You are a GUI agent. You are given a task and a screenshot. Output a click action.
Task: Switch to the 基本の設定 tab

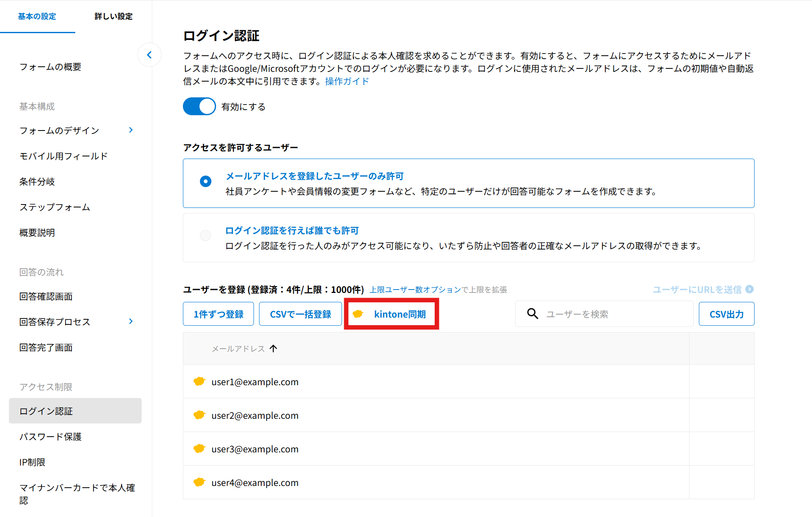[x=37, y=16]
